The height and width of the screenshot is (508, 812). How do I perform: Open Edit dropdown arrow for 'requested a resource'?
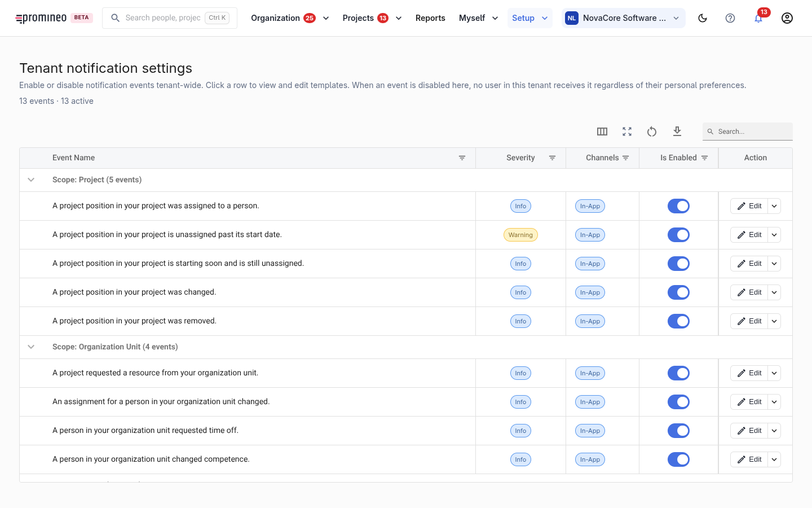tap(774, 373)
